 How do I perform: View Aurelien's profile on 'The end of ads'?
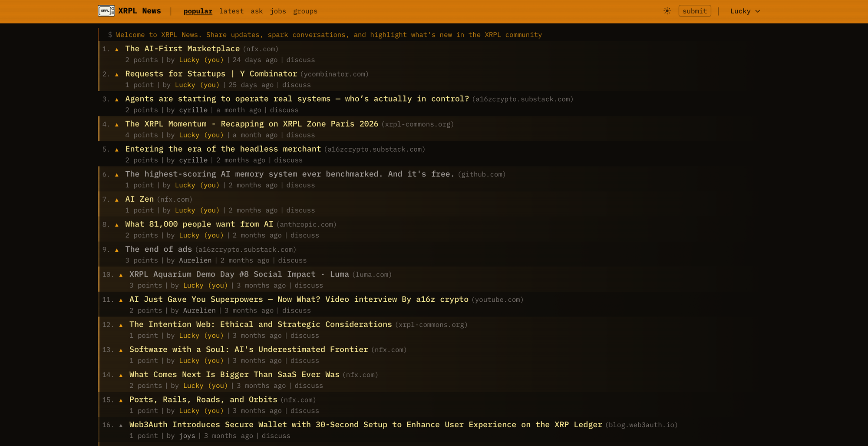195,260
